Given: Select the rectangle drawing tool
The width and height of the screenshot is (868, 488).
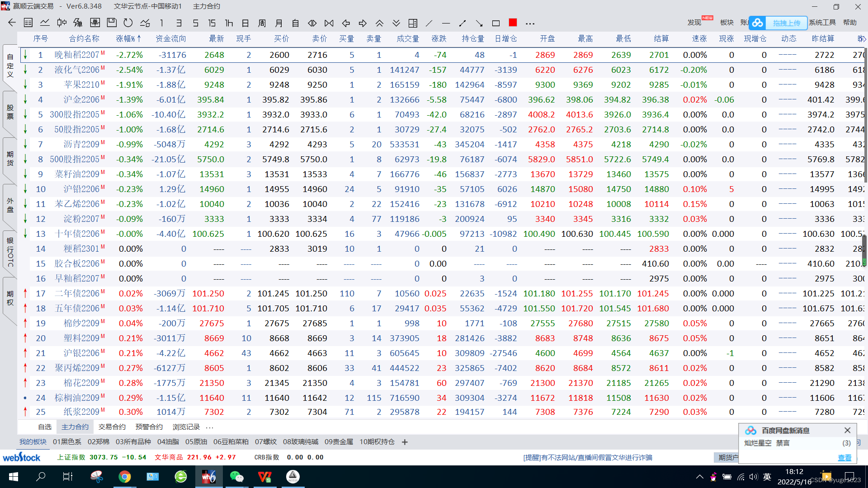Looking at the screenshot, I should [496, 23].
